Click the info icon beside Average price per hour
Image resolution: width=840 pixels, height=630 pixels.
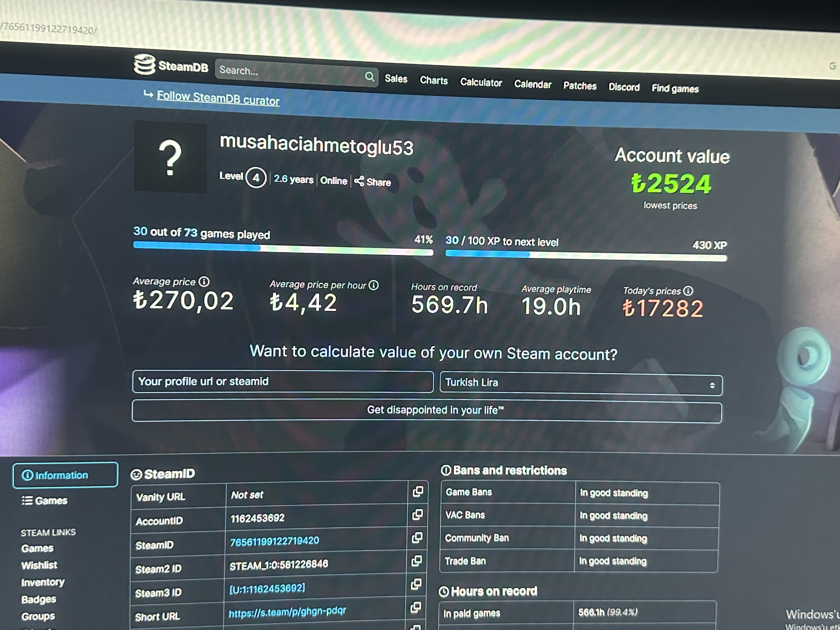(374, 285)
